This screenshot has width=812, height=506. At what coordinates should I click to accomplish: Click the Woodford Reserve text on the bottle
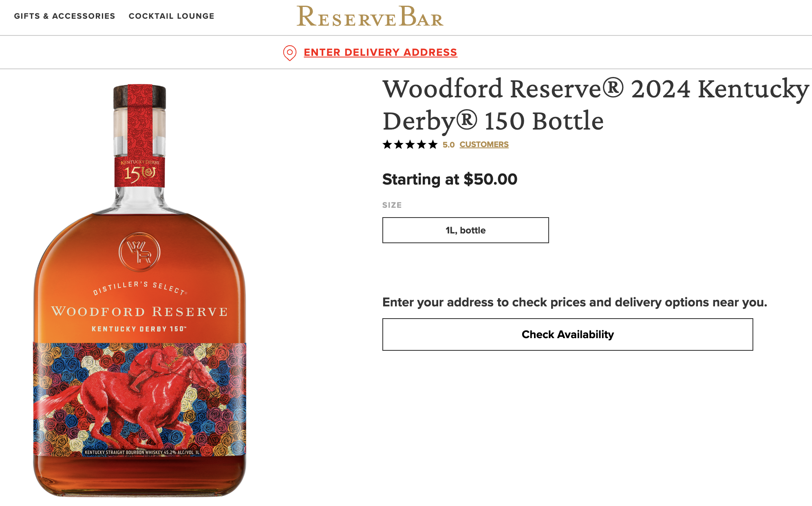(139, 312)
